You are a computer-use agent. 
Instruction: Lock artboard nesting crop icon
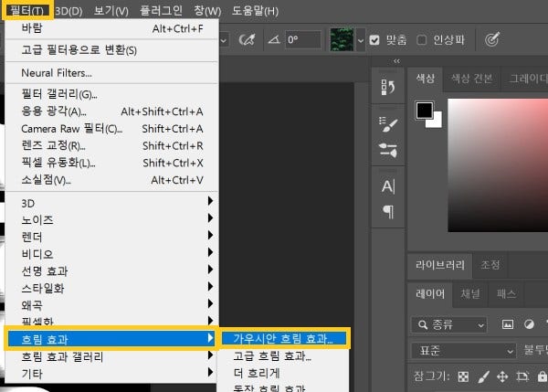tap(522, 376)
